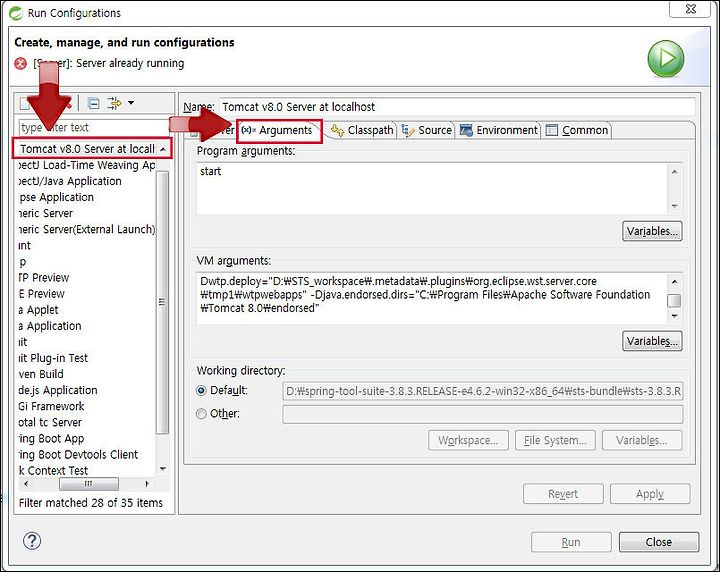Viewport: 720px width, 572px height.
Task: Click the Default working directory path field
Action: 483,391
